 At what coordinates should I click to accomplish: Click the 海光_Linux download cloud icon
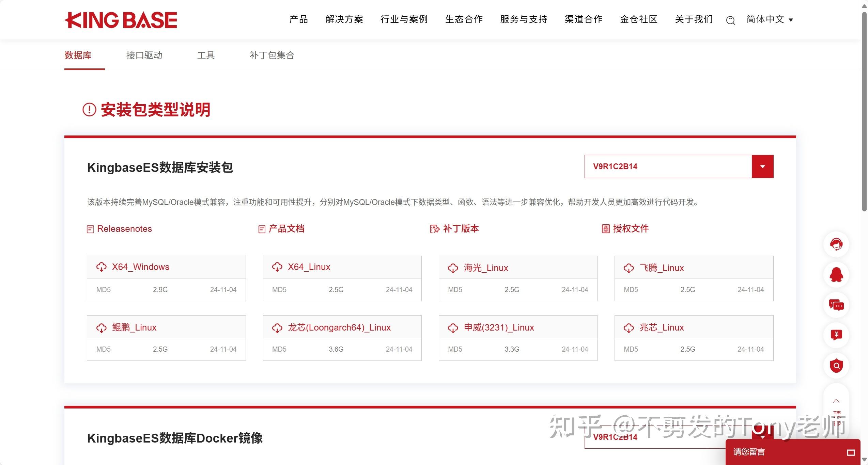click(x=453, y=268)
